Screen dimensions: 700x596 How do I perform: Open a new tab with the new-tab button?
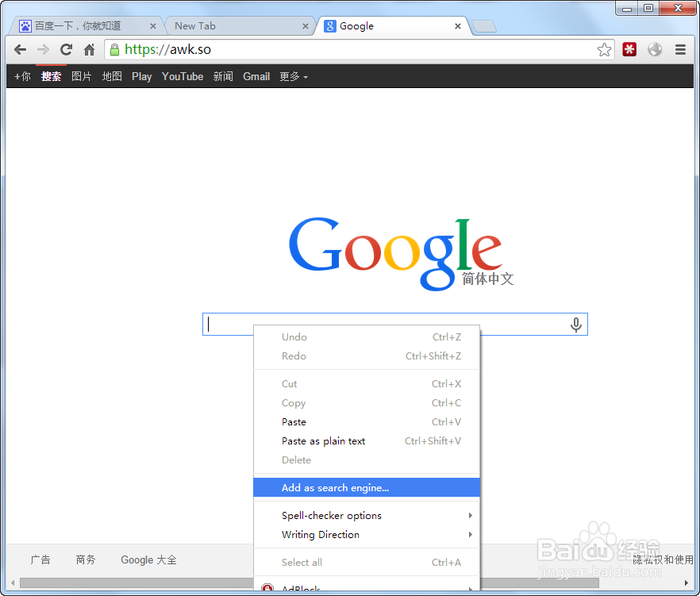(484, 26)
